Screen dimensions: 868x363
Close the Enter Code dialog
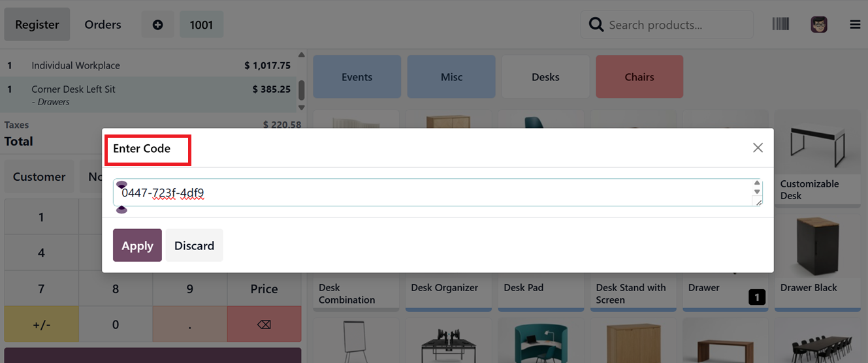[x=758, y=148]
